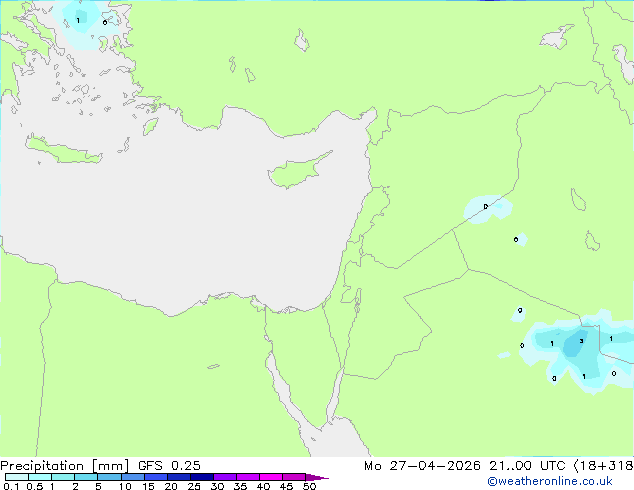Select the 'Mo 27-04-2026' date text
Screen dimensions: 634x490
point(422,466)
